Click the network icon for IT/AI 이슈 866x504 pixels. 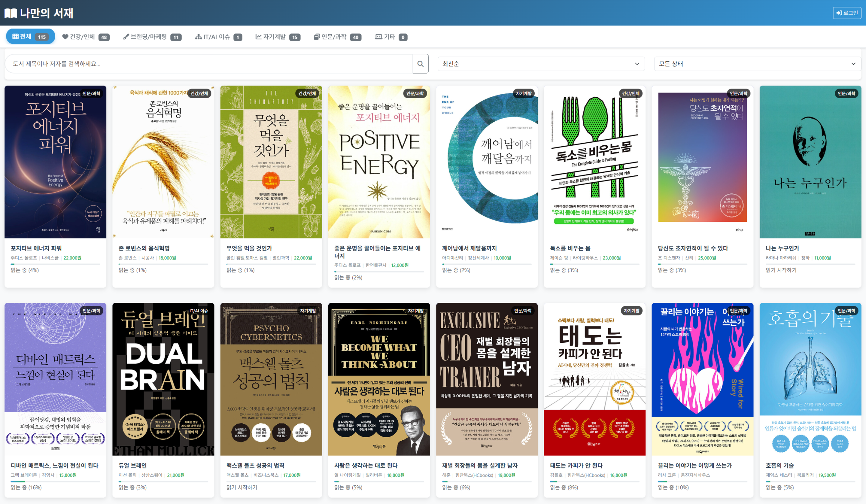[198, 37]
